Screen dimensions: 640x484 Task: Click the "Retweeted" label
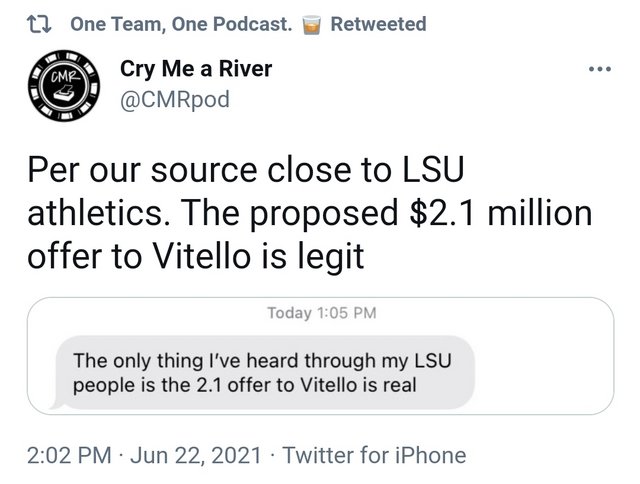coord(378,24)
